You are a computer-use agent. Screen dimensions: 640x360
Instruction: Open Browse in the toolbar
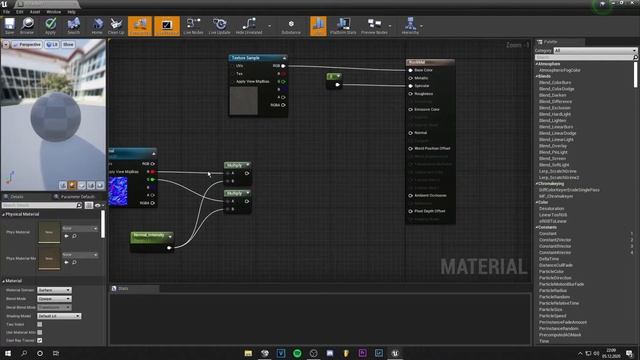pyautogui.click(x=27, y=26)
